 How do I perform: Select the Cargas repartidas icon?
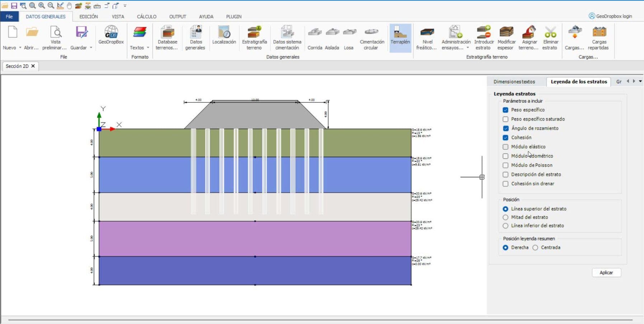coord(598,33)
